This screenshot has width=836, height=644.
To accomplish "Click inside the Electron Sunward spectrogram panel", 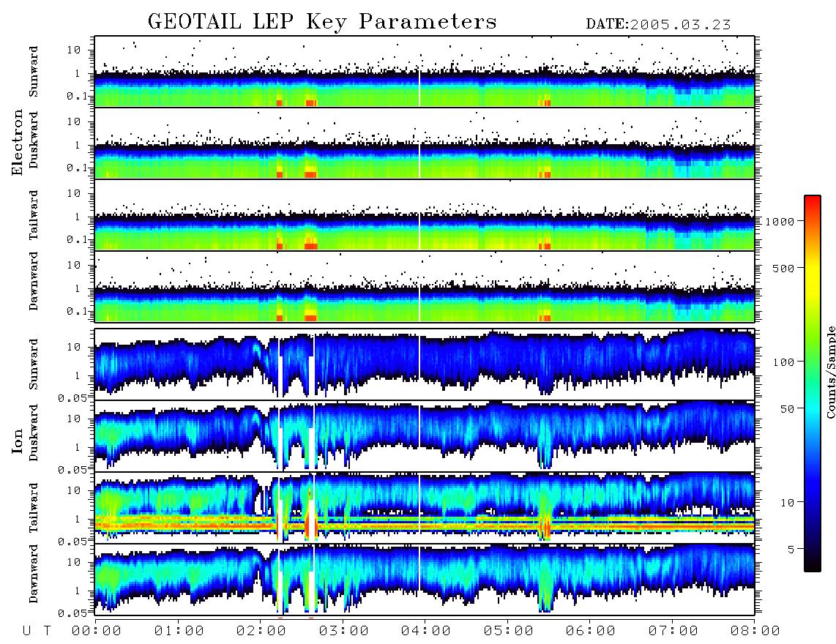I will 425,72.
